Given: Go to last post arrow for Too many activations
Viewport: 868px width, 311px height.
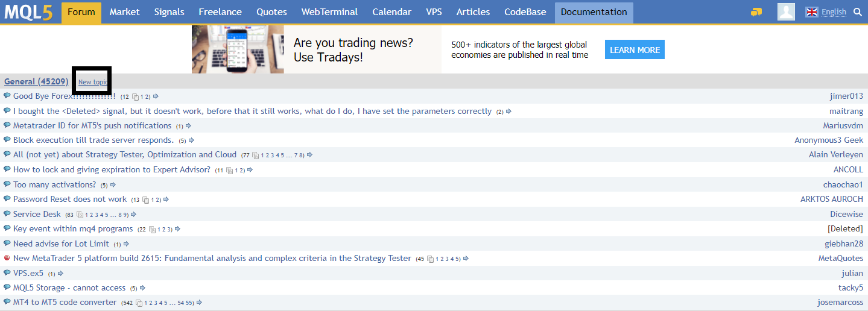Looking at the screenshot, I should [x=113, y=185].
